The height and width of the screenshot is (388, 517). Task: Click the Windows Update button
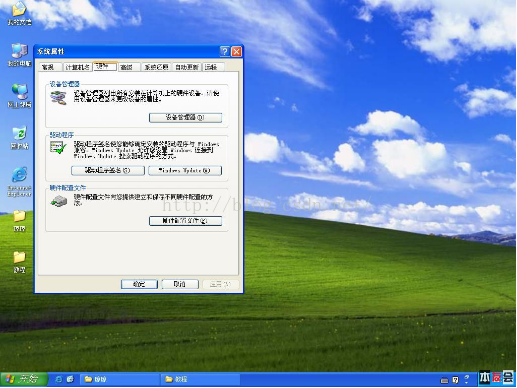(185, 171)
